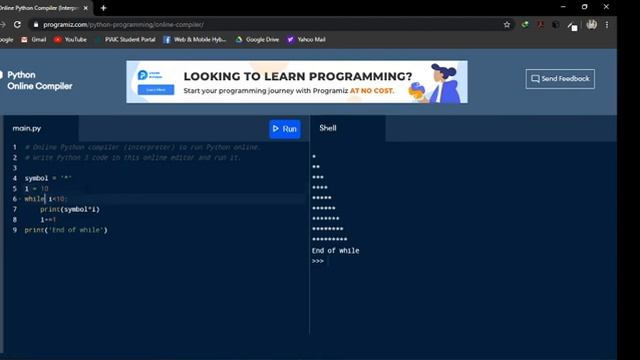The image size is (640, 360).
Task: Open the Chrome three-dot menu
Action: 607,24
